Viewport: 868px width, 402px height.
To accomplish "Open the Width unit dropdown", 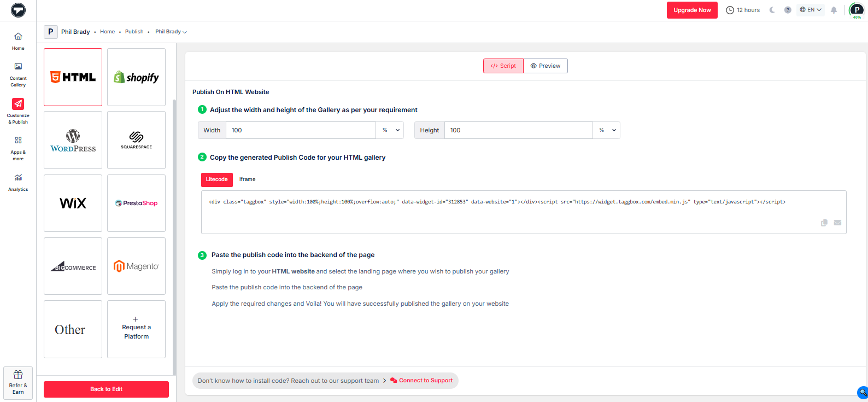I will pos(390,130).
